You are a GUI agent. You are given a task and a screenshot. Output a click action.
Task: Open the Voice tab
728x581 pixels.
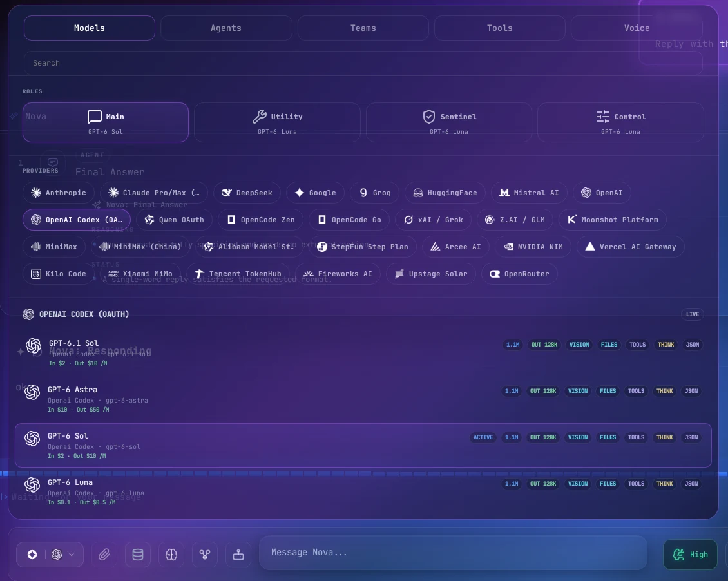[637, 28]
